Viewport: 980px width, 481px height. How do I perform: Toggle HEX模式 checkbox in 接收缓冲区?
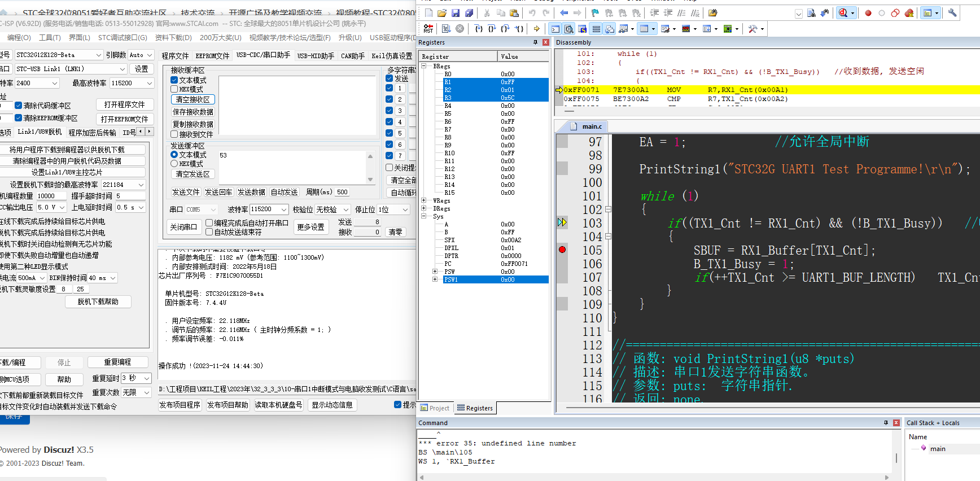click(174, 89)
